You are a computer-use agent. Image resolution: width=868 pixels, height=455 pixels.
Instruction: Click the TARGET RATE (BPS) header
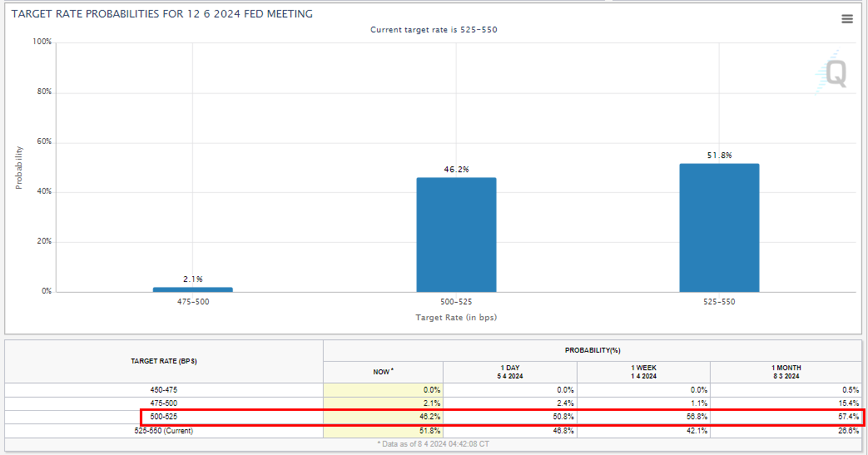click(x=164, y=361)
